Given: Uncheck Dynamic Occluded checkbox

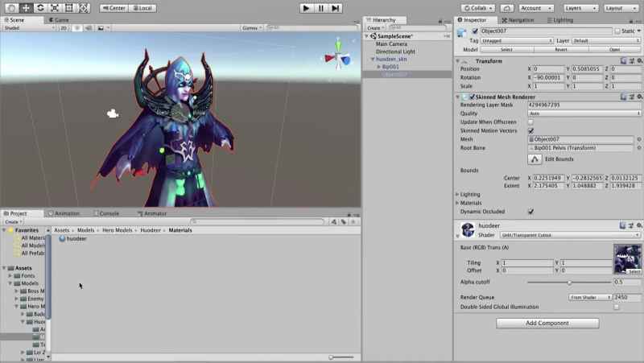Looking at the screenshot, I should pyautogui.click(x=530, y=212).
